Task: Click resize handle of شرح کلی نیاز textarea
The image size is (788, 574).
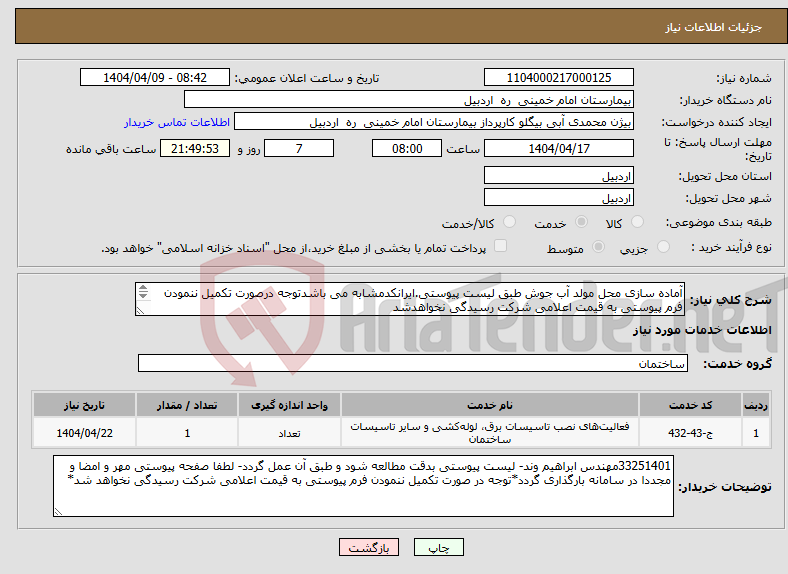Action: [140, 311]
